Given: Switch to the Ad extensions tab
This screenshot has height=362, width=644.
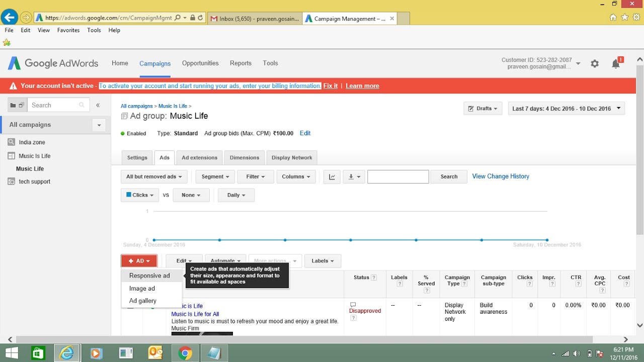Looking at the screenshot, I should coord(199,158).
